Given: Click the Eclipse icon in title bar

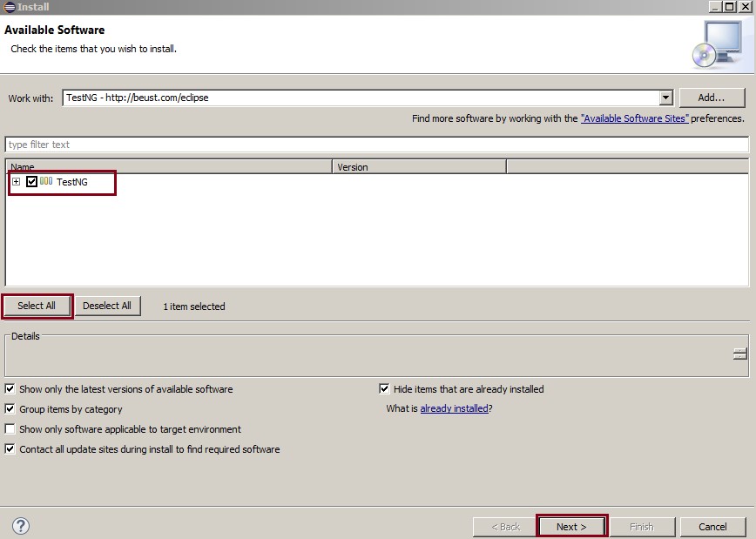Looking at the screenshot, I should [x=9, y=7].
